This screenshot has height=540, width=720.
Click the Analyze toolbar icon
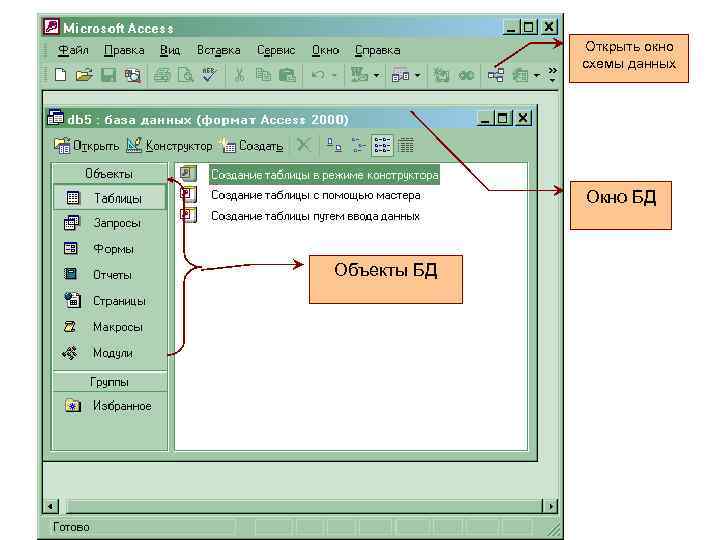point(400,75)
